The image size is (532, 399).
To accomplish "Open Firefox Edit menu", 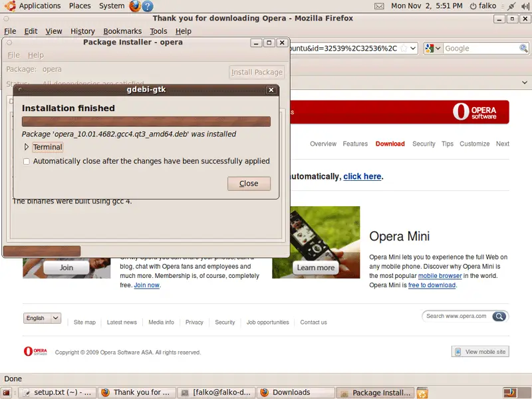I will click(31, 31).
